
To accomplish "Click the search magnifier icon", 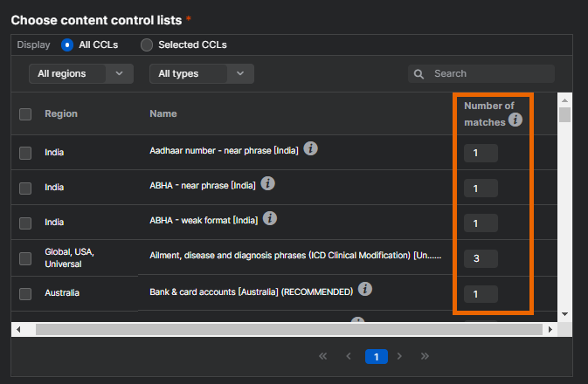I will pos(419,74).
